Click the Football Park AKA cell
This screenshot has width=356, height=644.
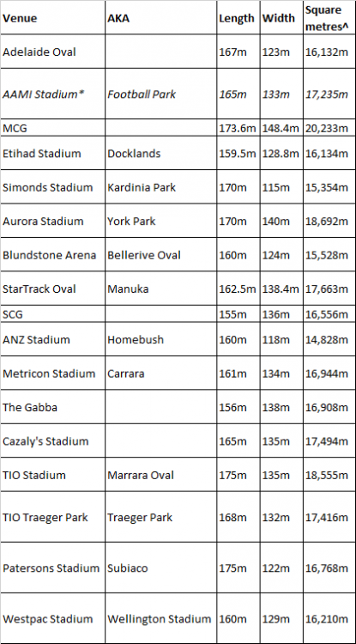(x=160, y=94)
